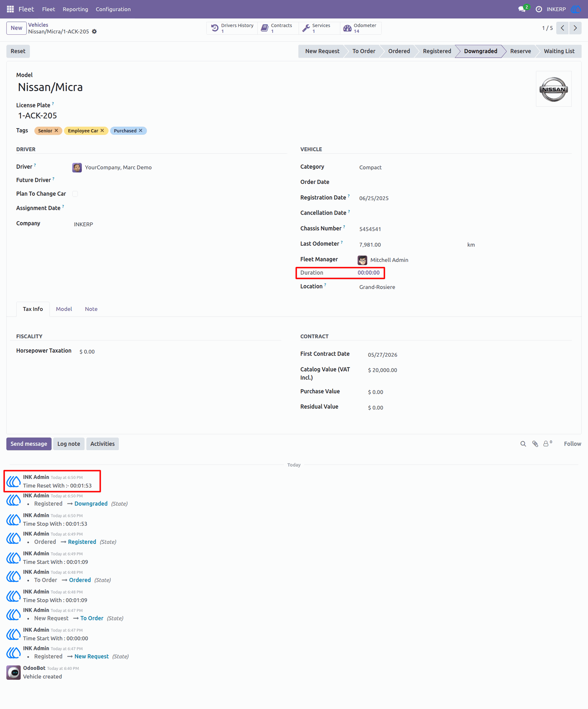
Task: Open the activities clock icon
Action: point(539,9)
